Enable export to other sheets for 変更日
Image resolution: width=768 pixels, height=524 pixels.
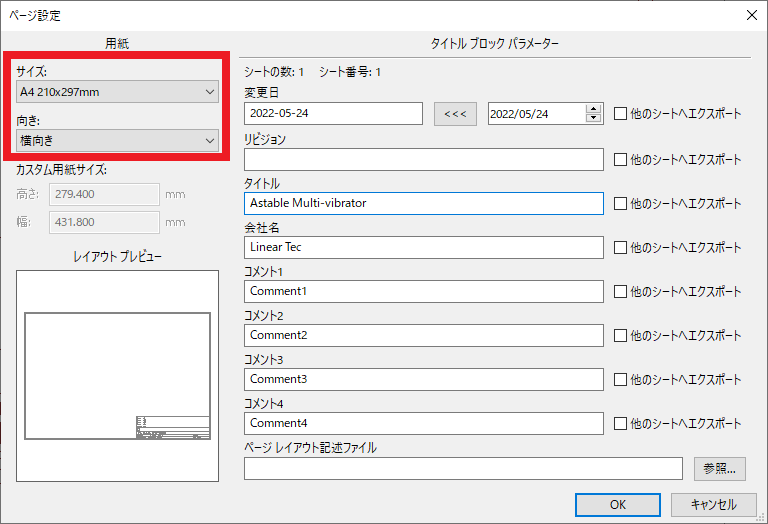pos(620,114)
